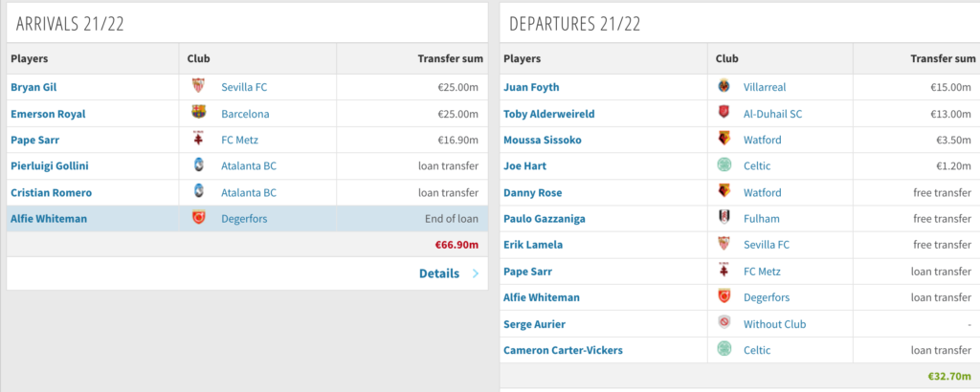Image resolution: width=980 pixels, height=392 pixels.
Task: Open Toby Alderweireld's player page
Action: pos(549,114)
